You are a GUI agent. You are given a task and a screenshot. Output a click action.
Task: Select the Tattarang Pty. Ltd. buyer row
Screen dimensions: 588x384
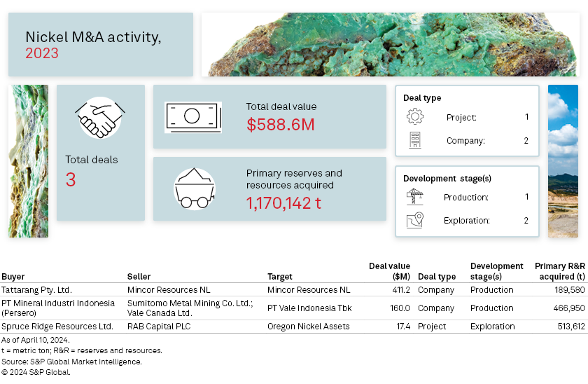[36, 289]
